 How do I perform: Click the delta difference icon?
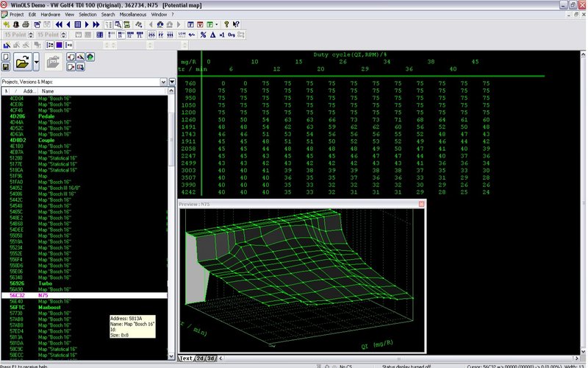click(212, 35)
